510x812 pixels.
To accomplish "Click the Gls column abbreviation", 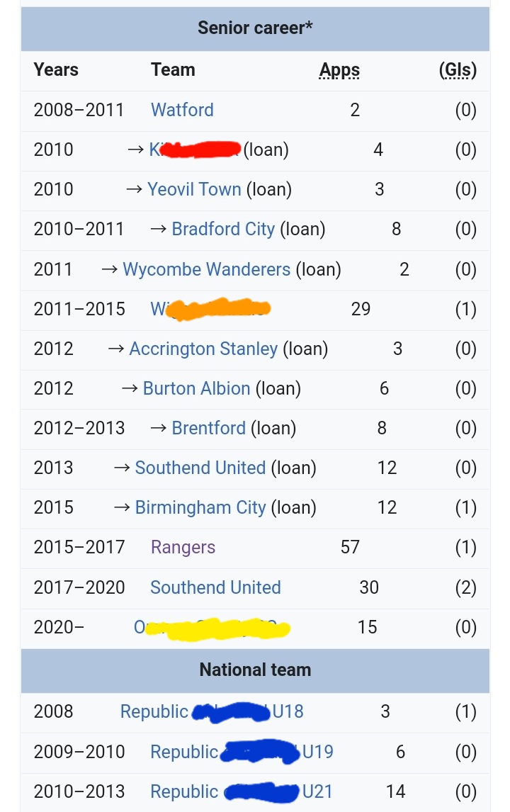I will coord(458,69).
